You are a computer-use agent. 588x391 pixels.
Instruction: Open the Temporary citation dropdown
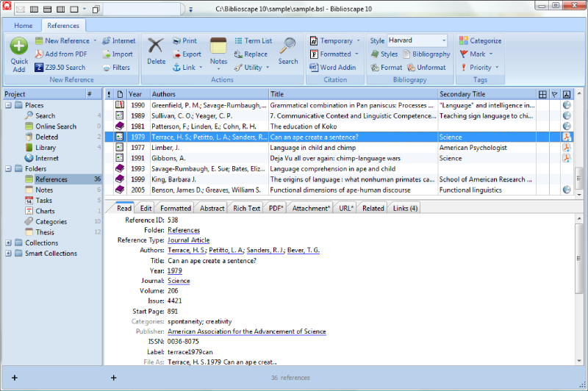pyautogui.click(x=358, y=40)
